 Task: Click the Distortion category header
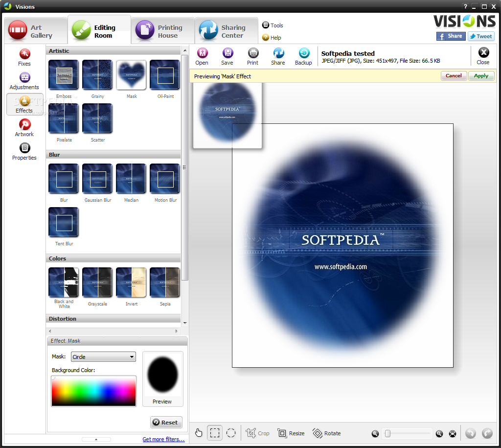[x=114, y=319]
